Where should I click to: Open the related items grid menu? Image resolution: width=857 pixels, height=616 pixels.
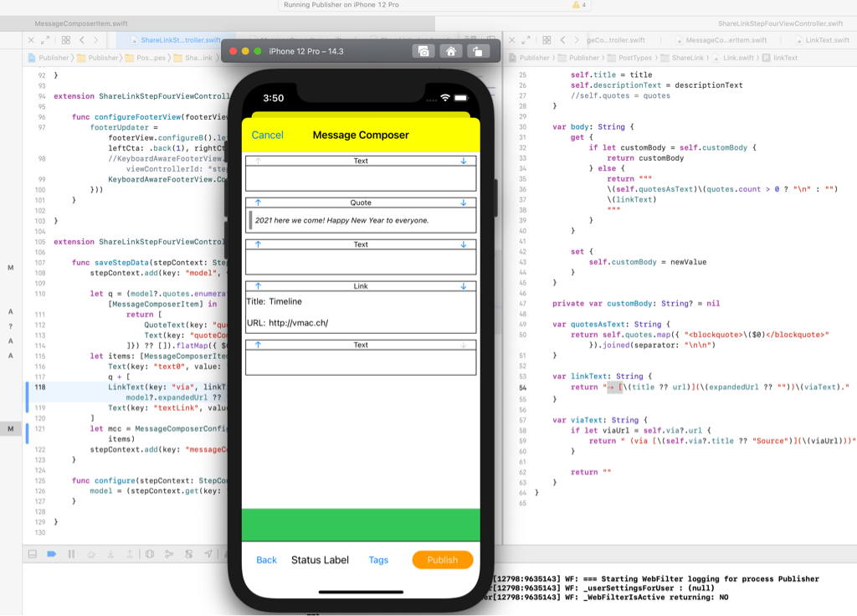pos(65,39)
